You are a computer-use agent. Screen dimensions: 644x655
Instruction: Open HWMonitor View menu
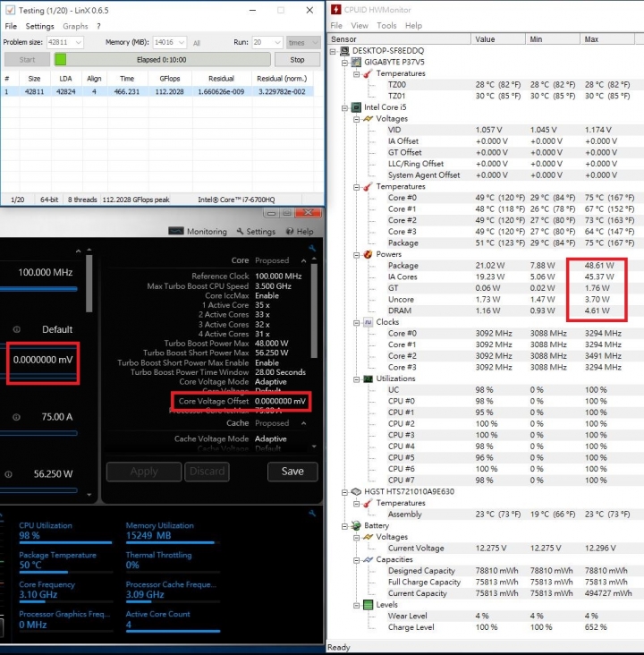(x=360, y=25)
